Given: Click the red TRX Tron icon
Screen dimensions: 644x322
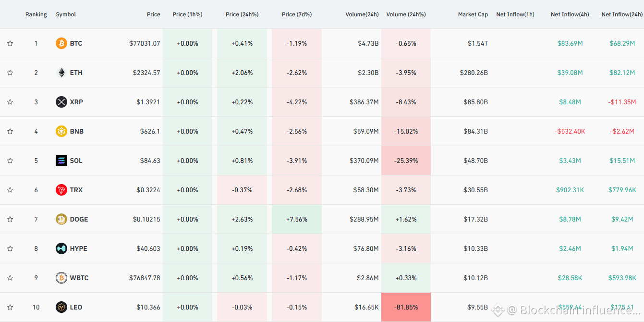Looking at the screenshot, I should (61, 190).
